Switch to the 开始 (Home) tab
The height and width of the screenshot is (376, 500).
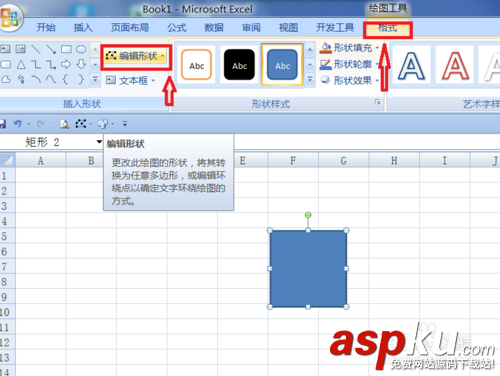pyautogui.click(x=46, y=27)
